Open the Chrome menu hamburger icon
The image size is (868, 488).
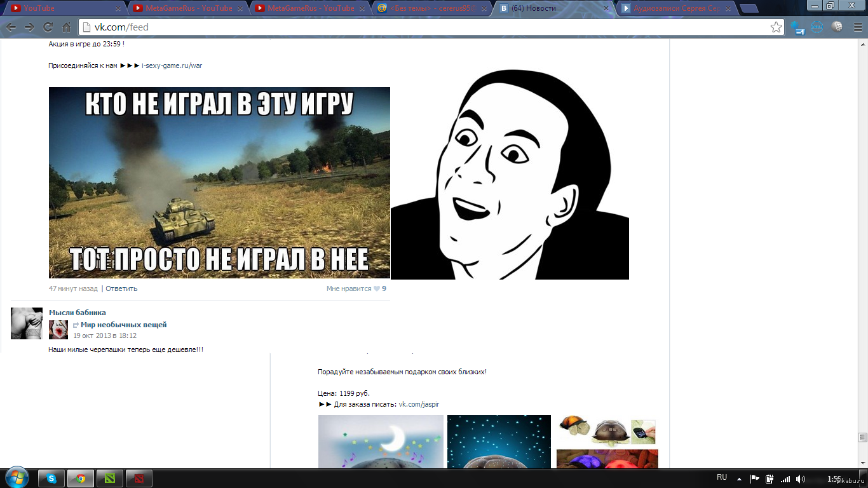pos(857,27)
